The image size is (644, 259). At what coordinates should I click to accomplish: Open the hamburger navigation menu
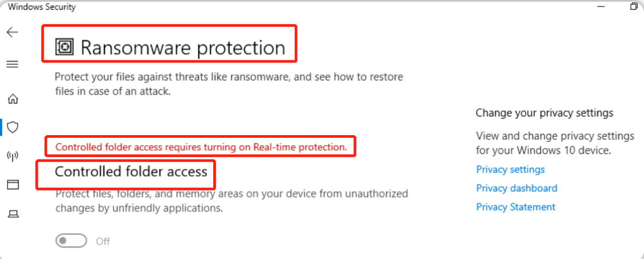(x=12, y=64)
